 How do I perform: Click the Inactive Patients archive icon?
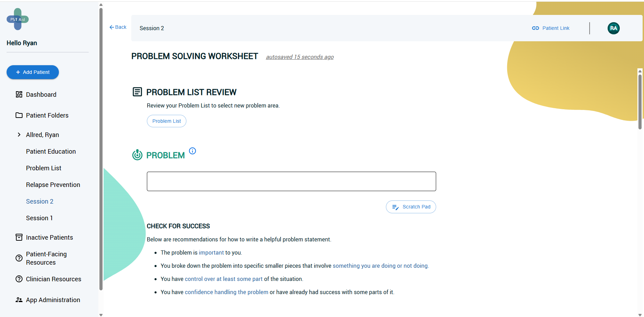point(19,237)
